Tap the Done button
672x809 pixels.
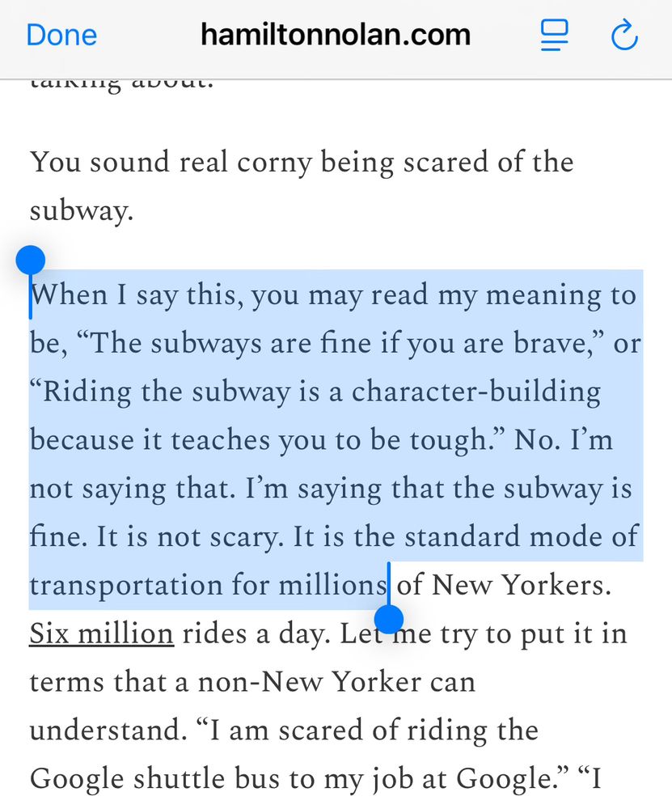(x=61, y=36)
